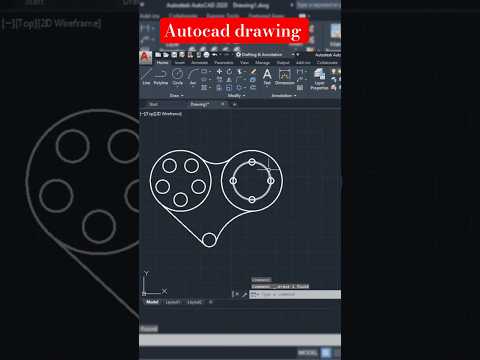Open the Annotate ribbon tab
The width and height of the screenshot is (480, 360).
click(199, 63)
